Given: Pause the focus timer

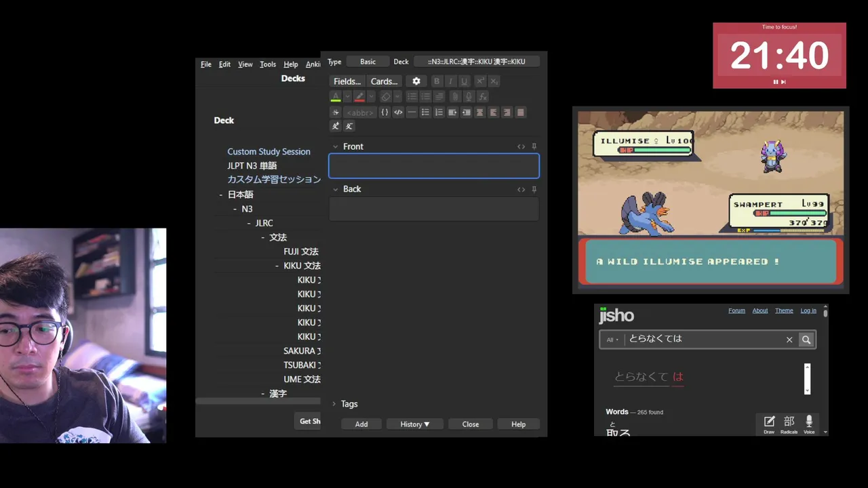Looking at the screenshot, I should pos(776,82).
